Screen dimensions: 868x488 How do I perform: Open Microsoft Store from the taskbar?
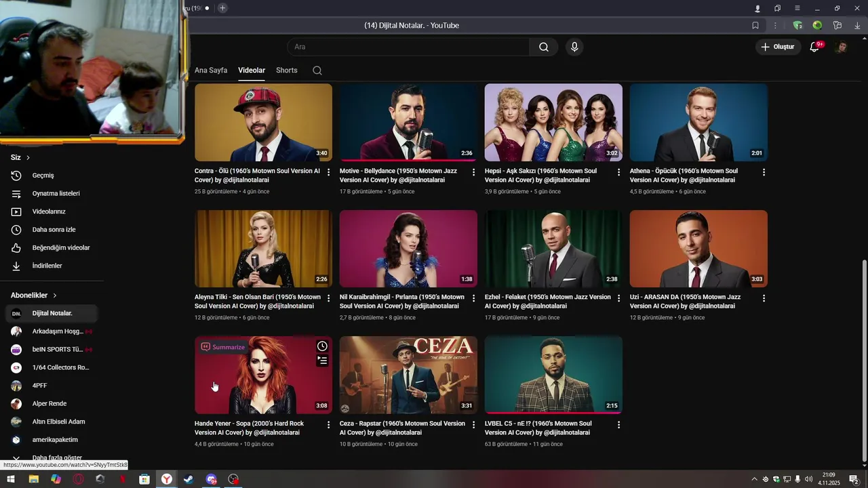pyautogui.click(x=144, y=479)
